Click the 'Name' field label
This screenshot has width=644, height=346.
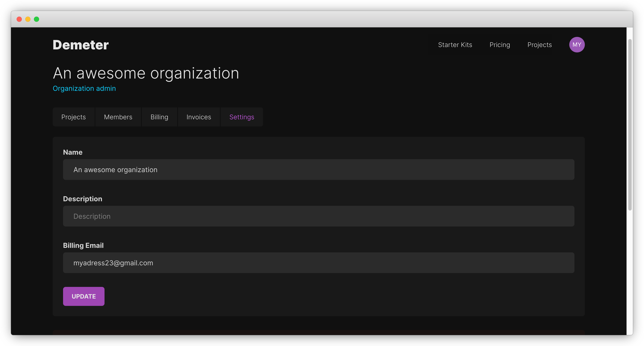73,152
